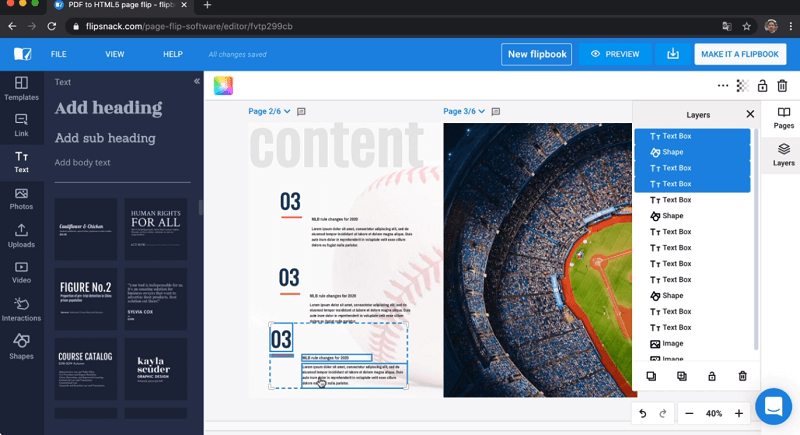
Task: Expand the Page 3/6 dropdown
Action: [x=464, y=112]
